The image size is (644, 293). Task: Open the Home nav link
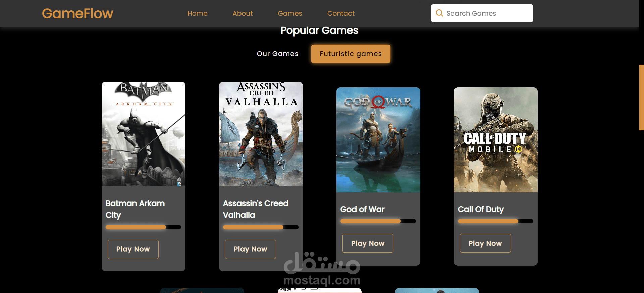(x=197, y=13)
